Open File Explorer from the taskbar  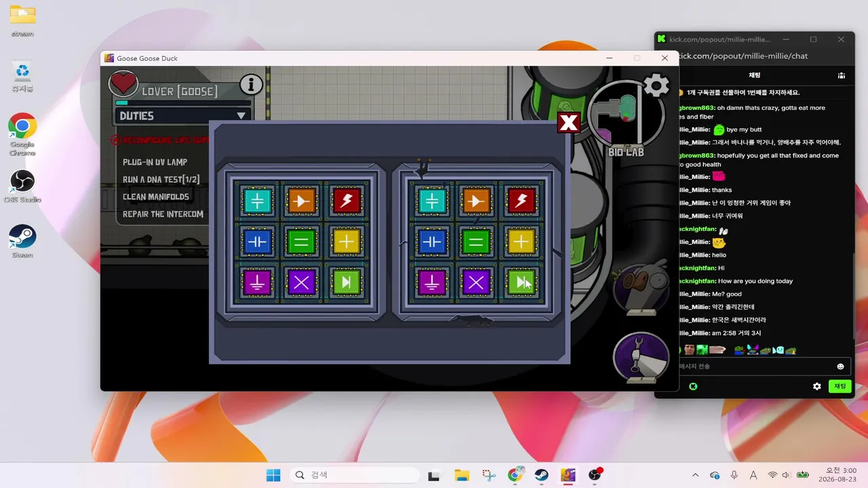(461, 475)
